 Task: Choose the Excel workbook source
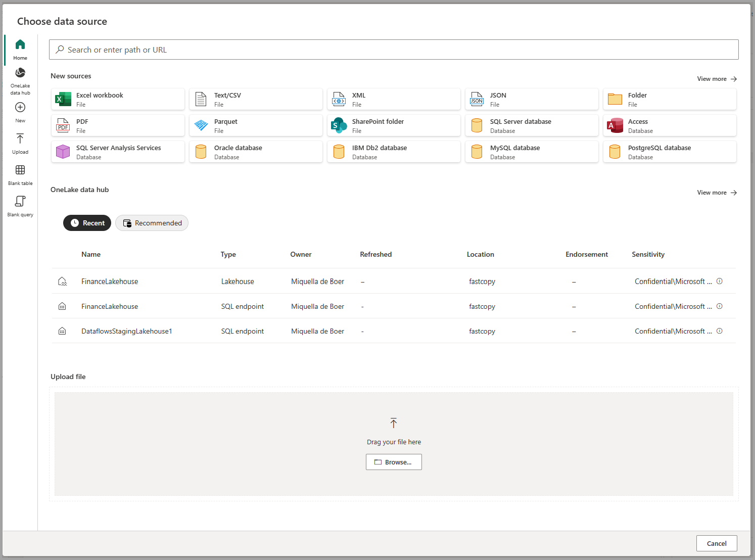[118, 99]
